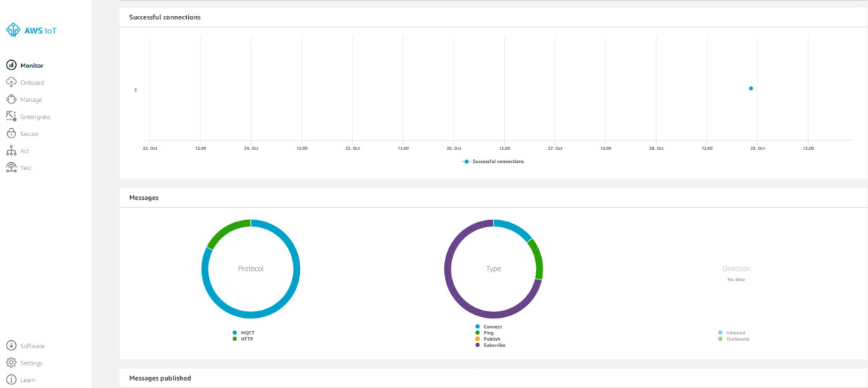Toggle Ping in the Type legend

(484, 333)
